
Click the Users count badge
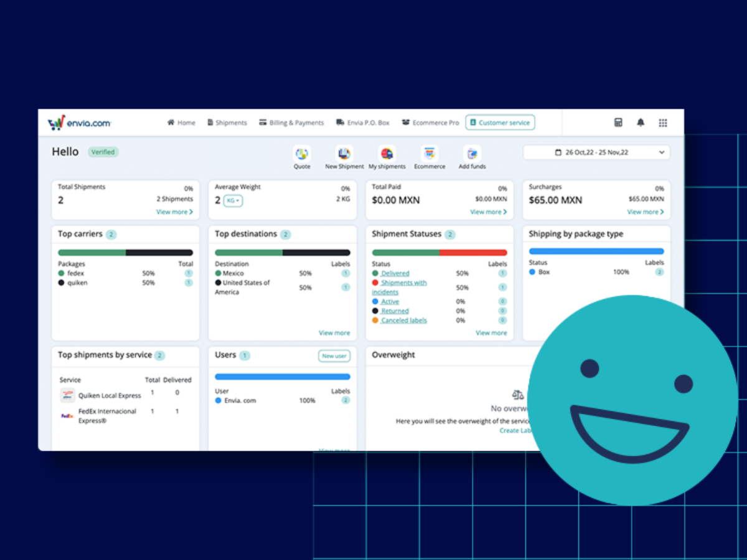click(x=245, y=355)
